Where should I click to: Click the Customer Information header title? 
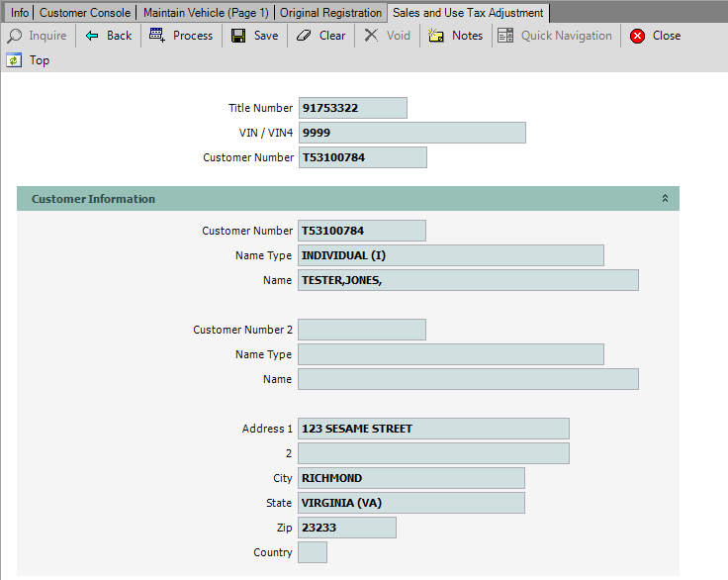93,199
